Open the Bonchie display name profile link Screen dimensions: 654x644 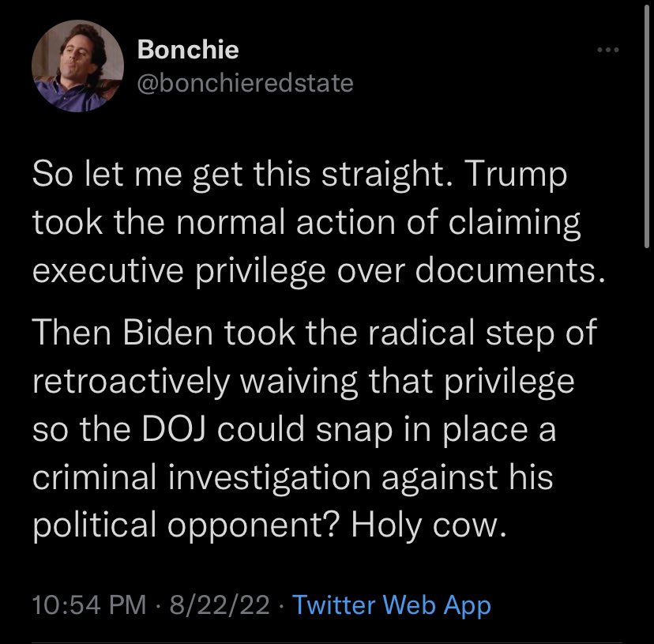tap(188, 49)
